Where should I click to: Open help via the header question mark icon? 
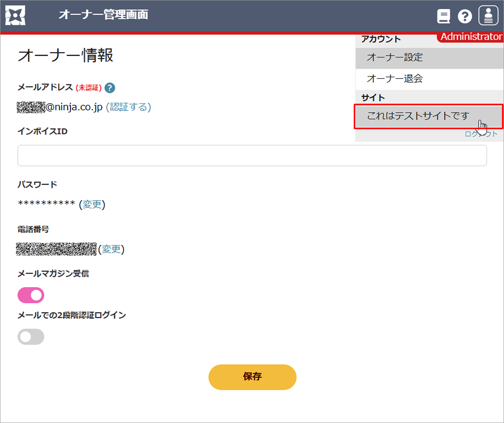tap(465, 16)
